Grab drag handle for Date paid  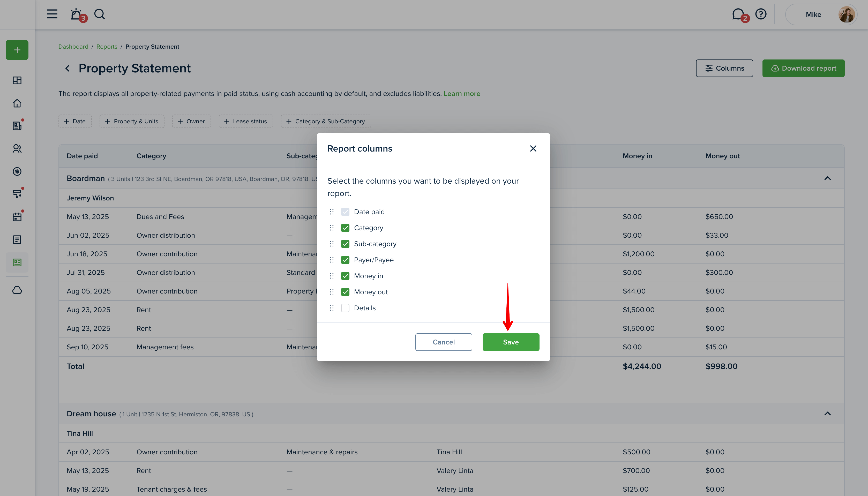point(332,212)
